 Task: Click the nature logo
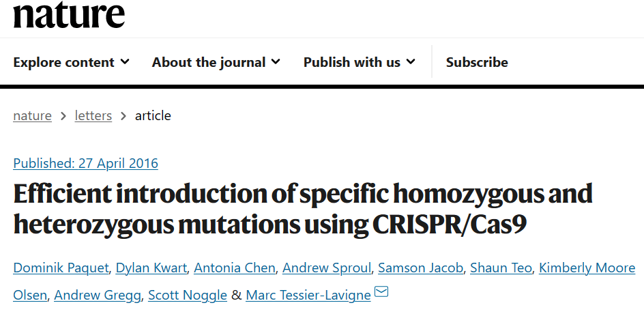[x=69, y=14]
